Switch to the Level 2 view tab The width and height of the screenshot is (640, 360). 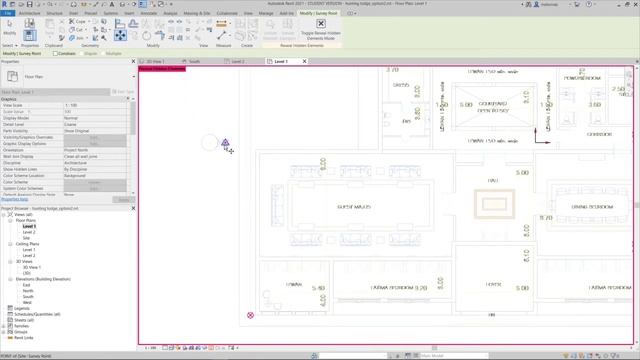coord(238,61)
